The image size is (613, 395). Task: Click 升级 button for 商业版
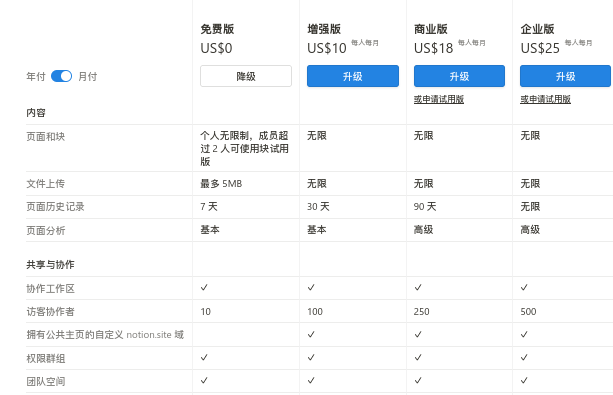(459, 76)
